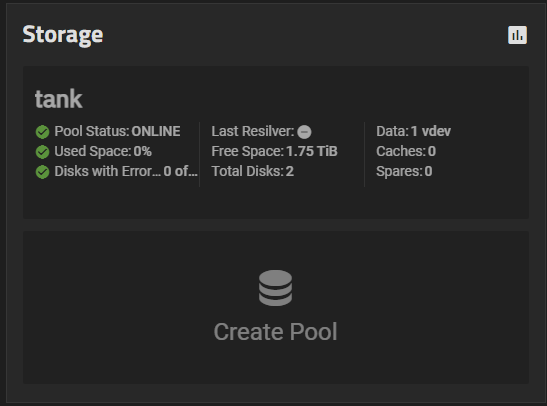Click green check beside Pool Status
Screen dimensions: 547x406
tap(43, 132)
